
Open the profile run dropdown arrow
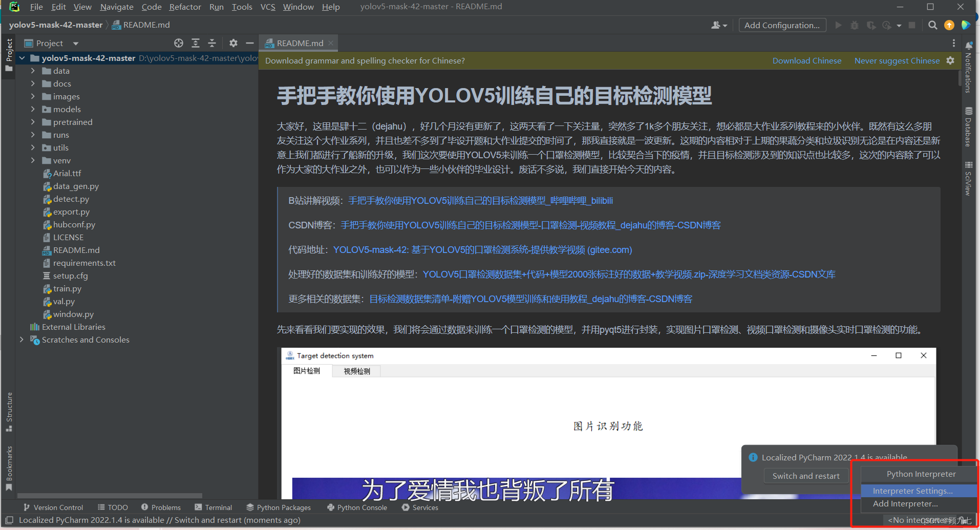click(x=899, y=26)
